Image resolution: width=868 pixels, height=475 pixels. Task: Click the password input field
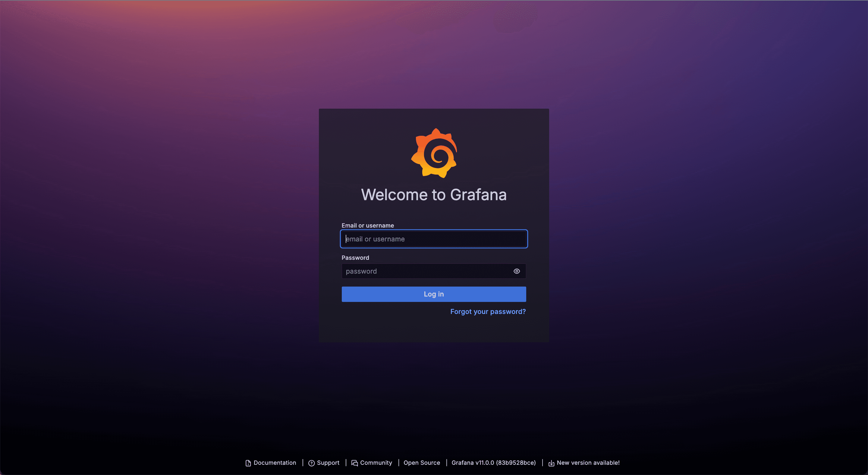click(433, 271)
